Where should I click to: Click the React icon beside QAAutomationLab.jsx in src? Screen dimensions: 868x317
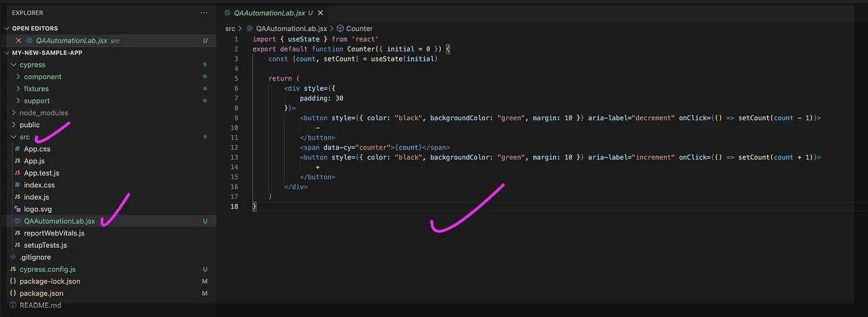pos(17,221)
